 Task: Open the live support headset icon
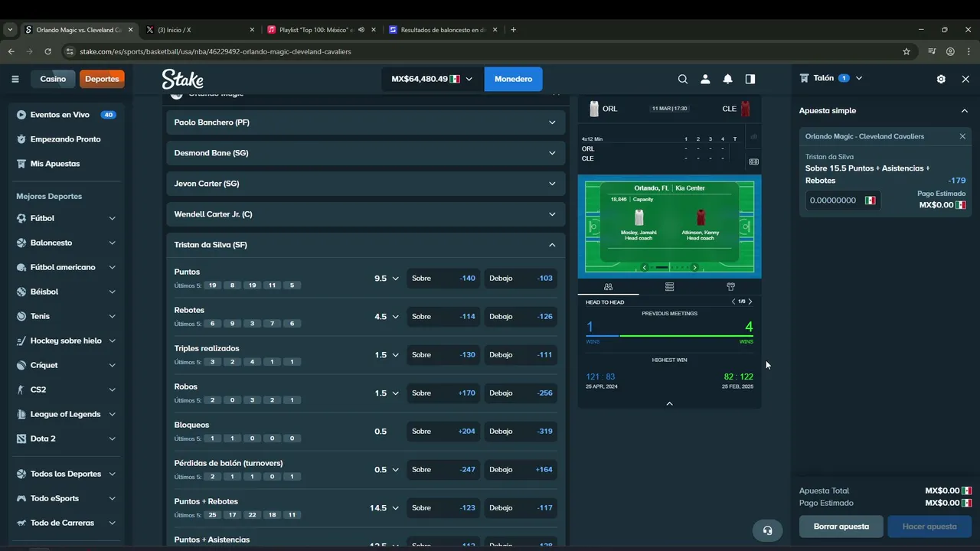tap(767, 530)
